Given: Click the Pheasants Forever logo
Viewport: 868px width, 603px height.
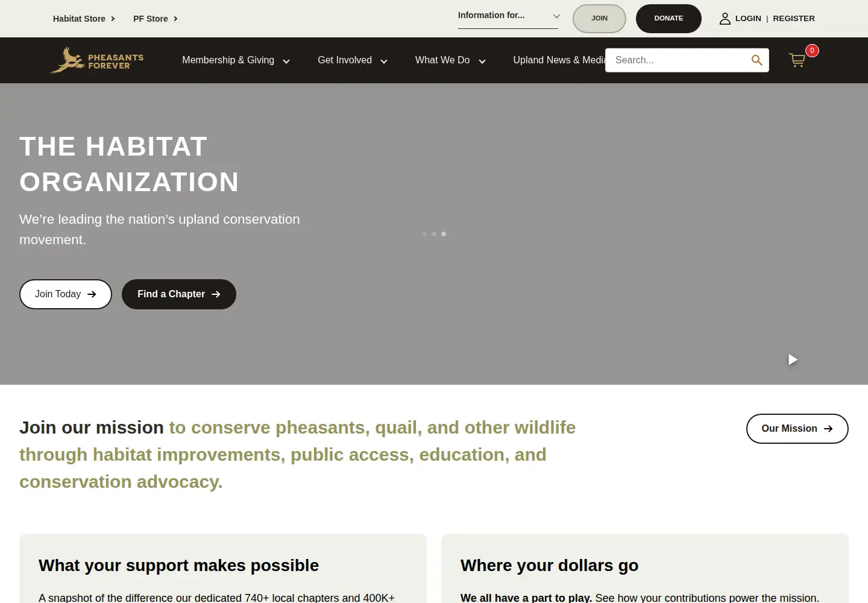Looking at the screenshot, I should click(96, 60).
